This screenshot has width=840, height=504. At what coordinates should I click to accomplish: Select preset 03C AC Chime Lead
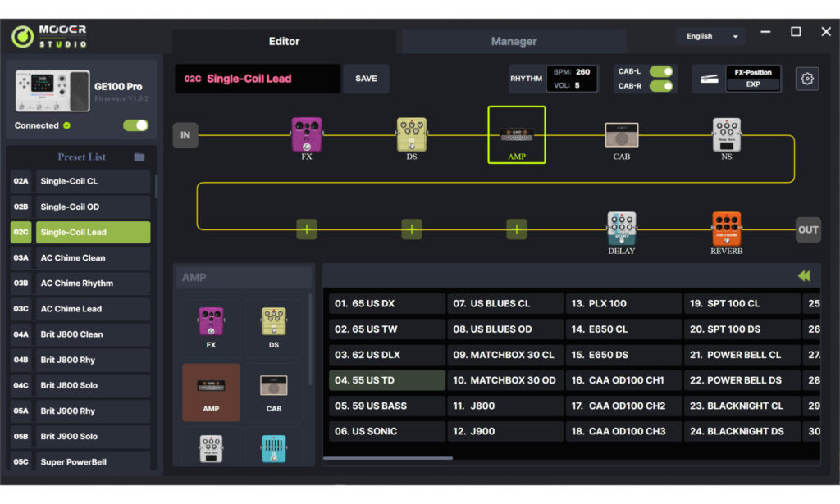coord(80,309)
